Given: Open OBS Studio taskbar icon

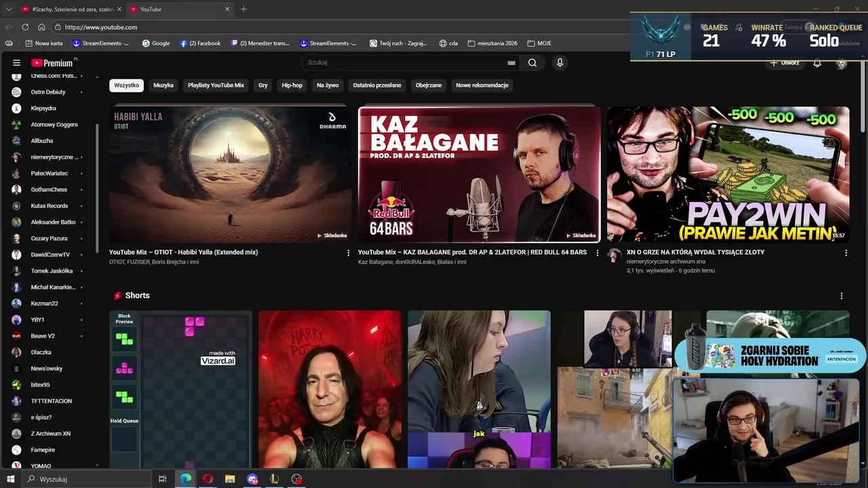Looking at the screenshot, I should point(296,479).
